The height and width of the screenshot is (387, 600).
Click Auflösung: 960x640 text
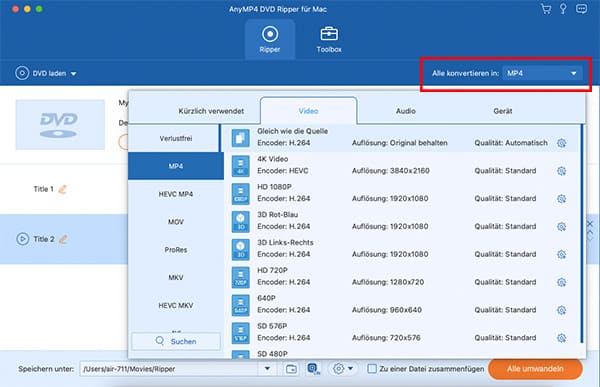[386, 310]
